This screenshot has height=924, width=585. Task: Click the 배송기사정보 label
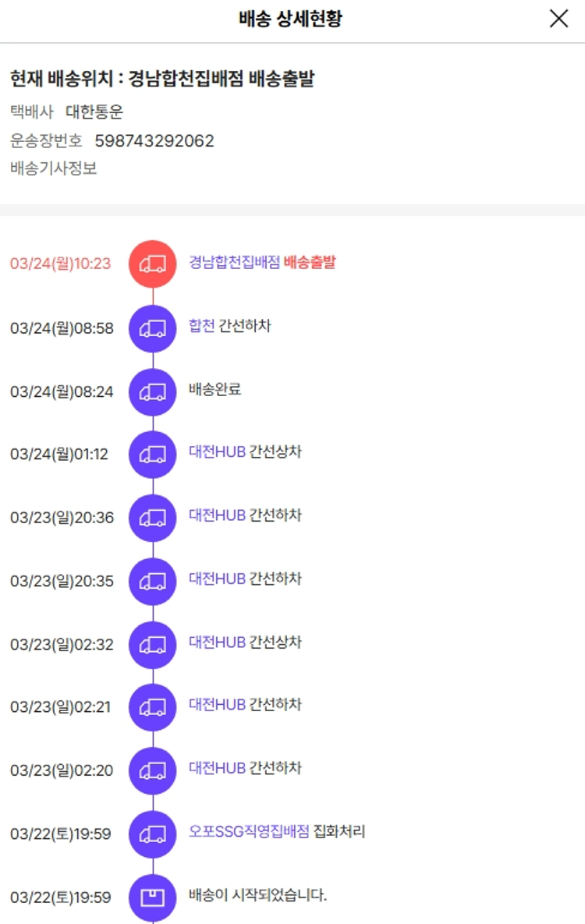click(x=54, y=168)
